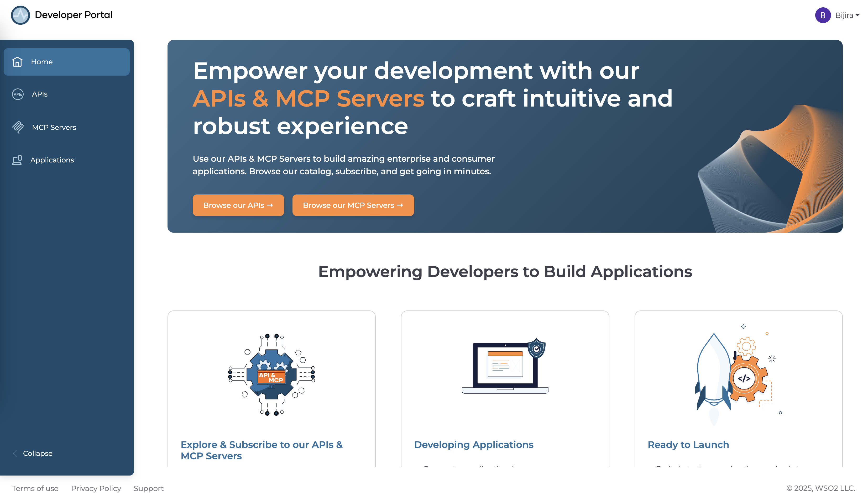This screenshot has height=496, width=868.
Task: Collapse the left sidebar
Action: click(x=38, y=453)
